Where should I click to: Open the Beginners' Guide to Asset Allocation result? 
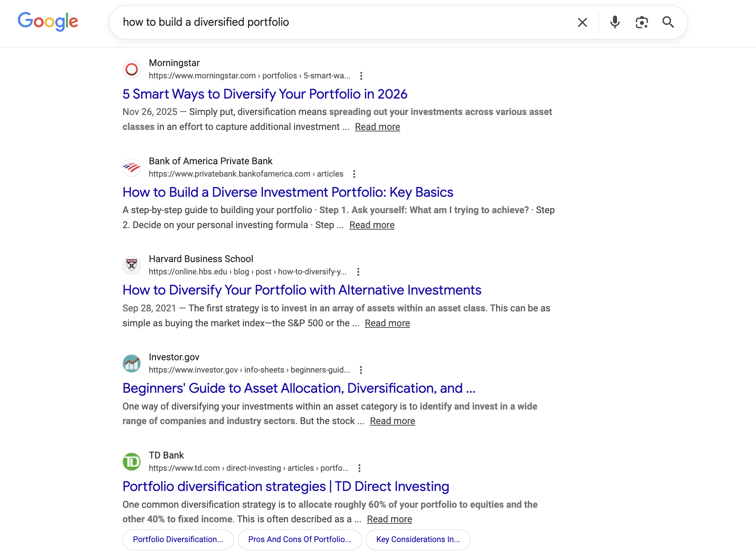pos(298,388)
